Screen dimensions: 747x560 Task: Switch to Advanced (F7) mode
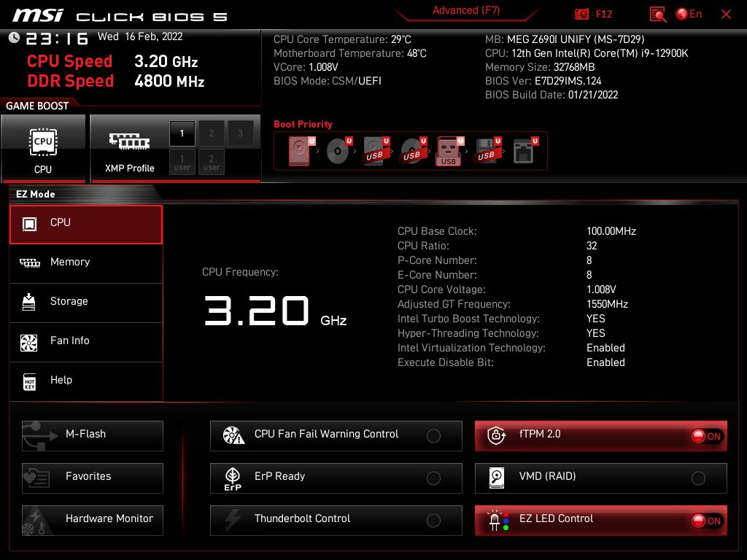click(x=466, y=10)
